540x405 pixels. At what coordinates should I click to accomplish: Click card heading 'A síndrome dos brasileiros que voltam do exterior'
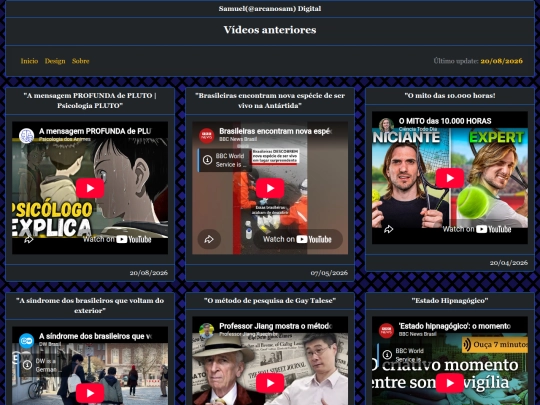point(90,305)
